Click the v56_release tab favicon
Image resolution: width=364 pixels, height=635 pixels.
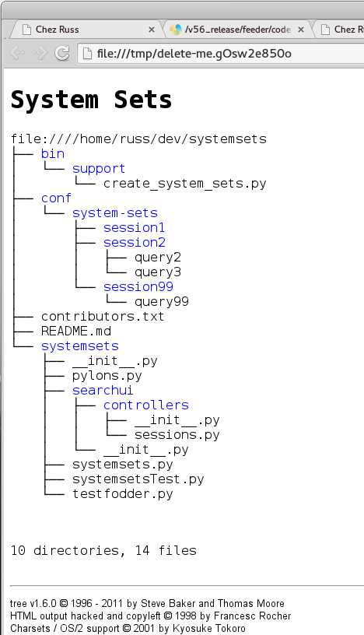click(x=175, y=30)
